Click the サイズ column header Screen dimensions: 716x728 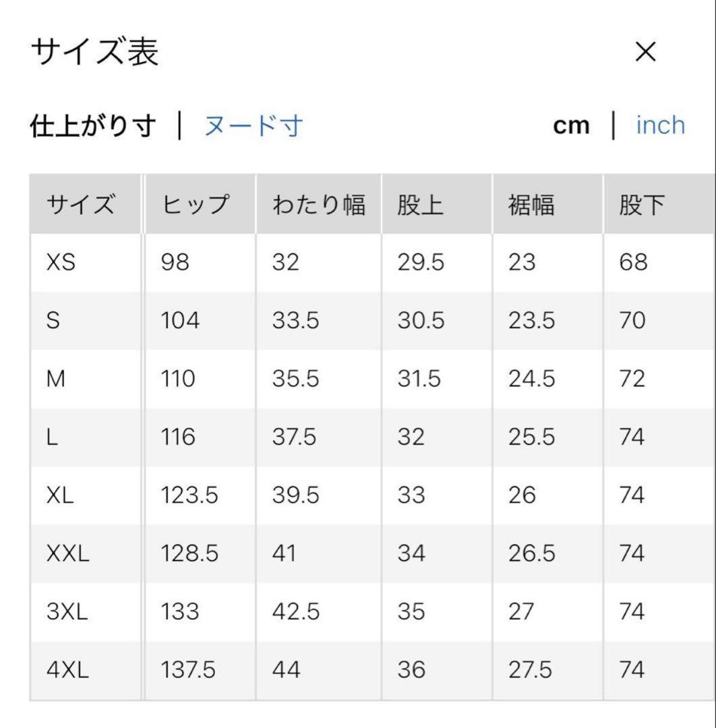point(81,204)
